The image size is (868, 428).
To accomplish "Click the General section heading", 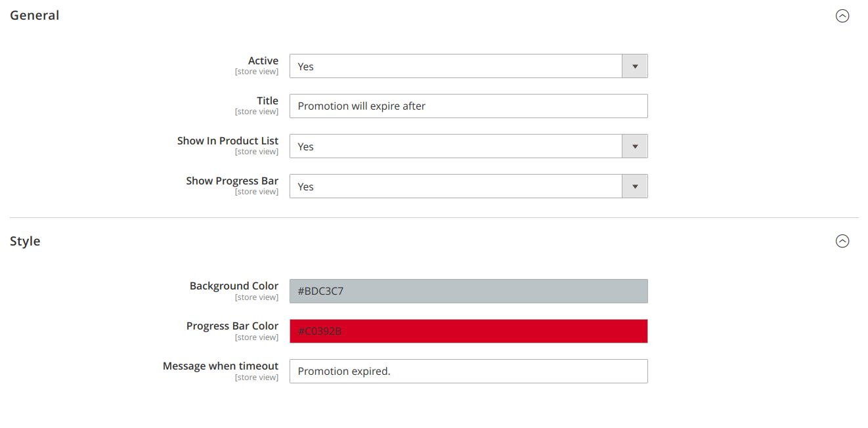I will tap(35, 15).
